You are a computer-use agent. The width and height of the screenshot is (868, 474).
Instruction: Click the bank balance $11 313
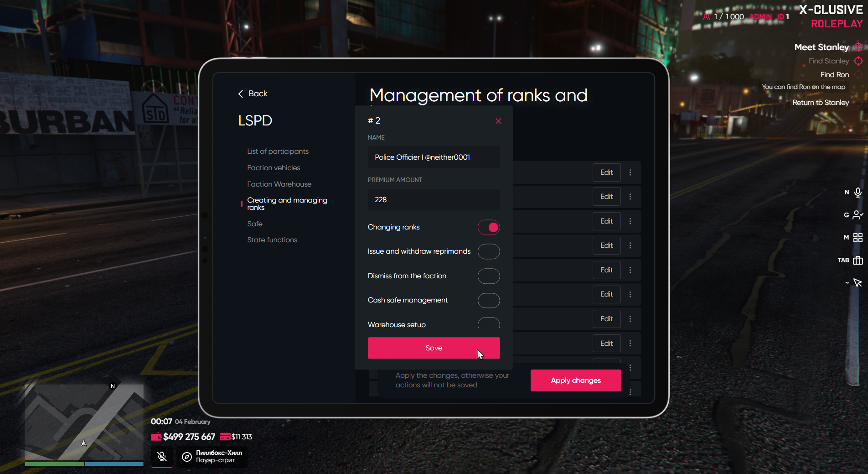click(x=242, y=437)
